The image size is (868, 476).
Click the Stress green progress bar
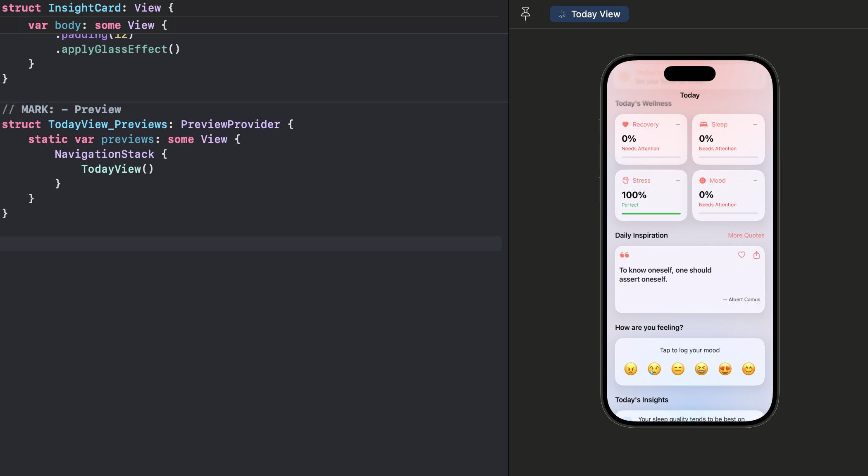tap(651, 214)
